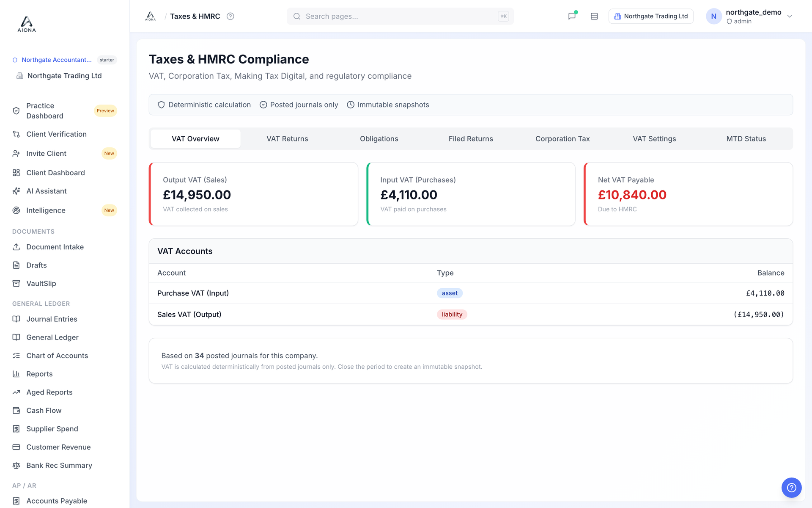The image size is (812, 508).
Task: Click the Sales VAT (Output) row
Action: pyautogui.click(x=471, y=315)
